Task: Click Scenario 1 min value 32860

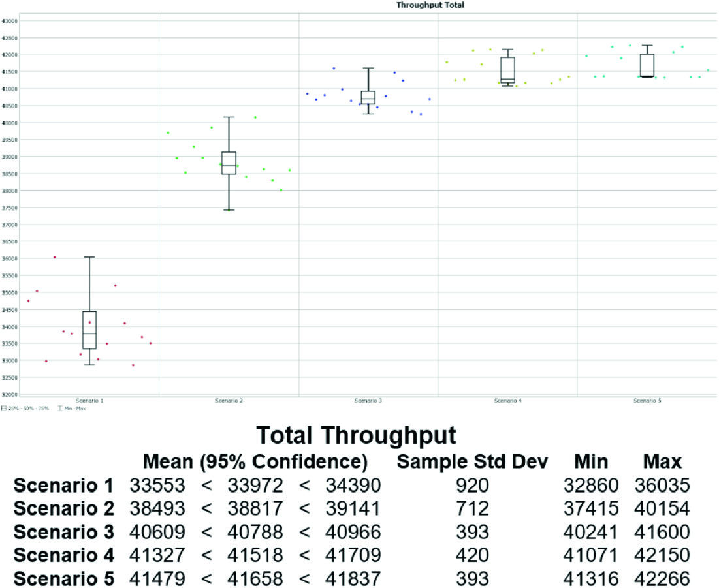Action: [x=591, y=486]
